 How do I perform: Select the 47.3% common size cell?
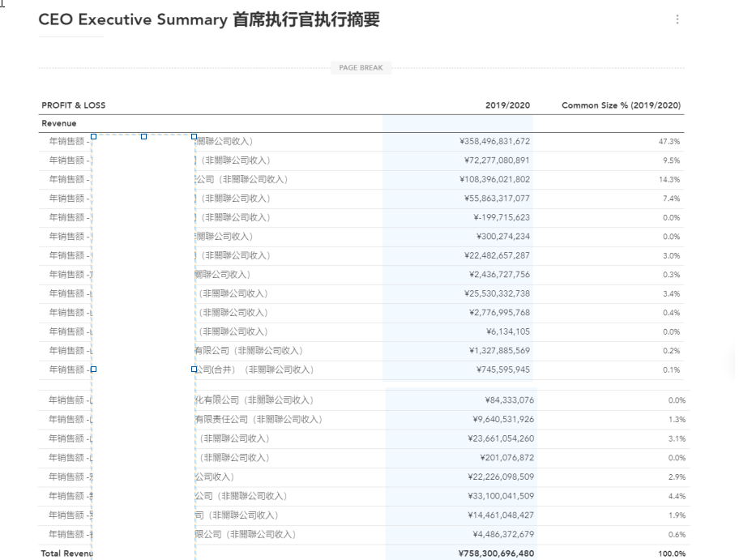click(x=669, y=142)
